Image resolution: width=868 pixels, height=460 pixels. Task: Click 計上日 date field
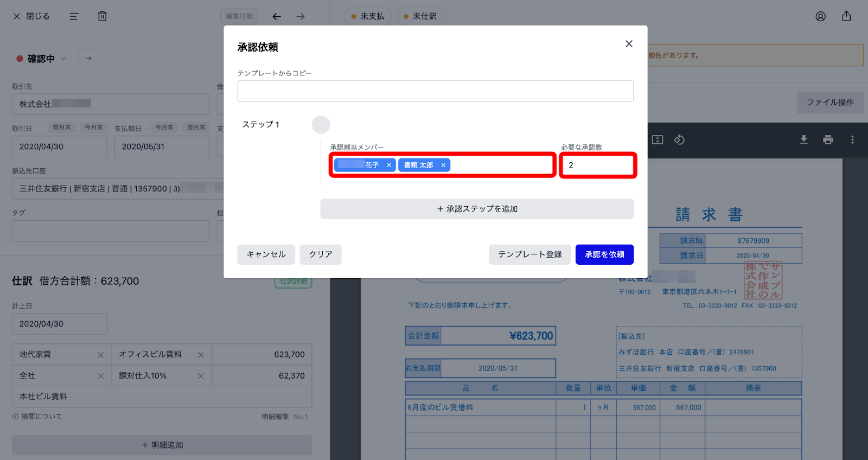click(60, 324)
